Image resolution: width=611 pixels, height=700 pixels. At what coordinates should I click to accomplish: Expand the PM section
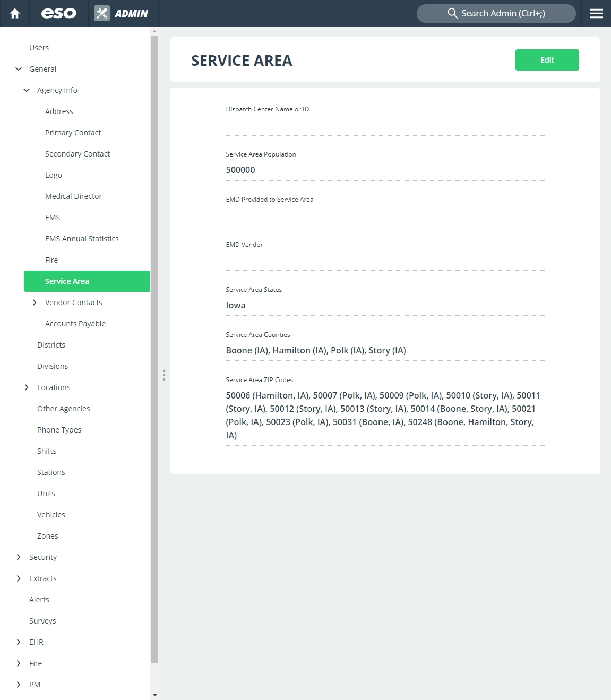pyautogui.click(x=19, y=684)
